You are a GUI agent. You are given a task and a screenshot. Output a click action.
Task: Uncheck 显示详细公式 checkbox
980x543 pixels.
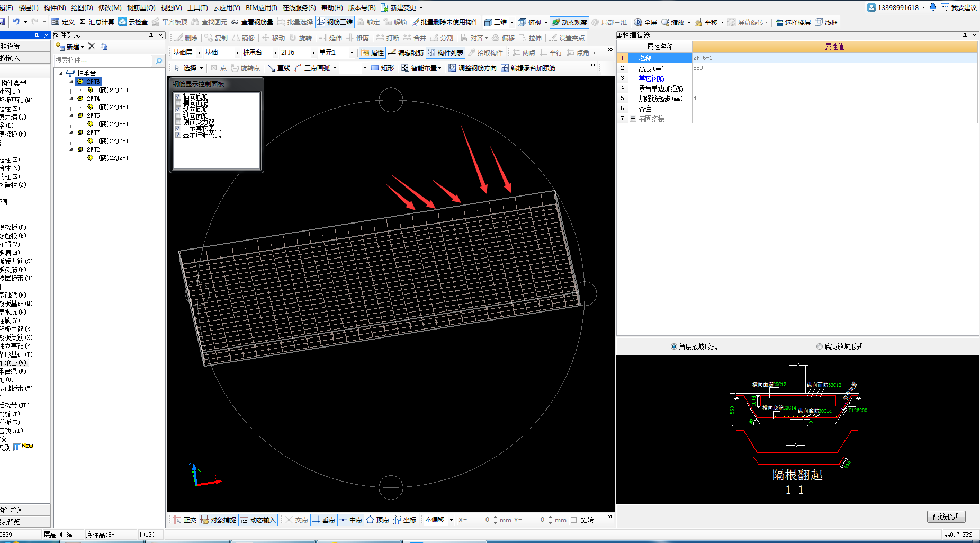point(178,135)
